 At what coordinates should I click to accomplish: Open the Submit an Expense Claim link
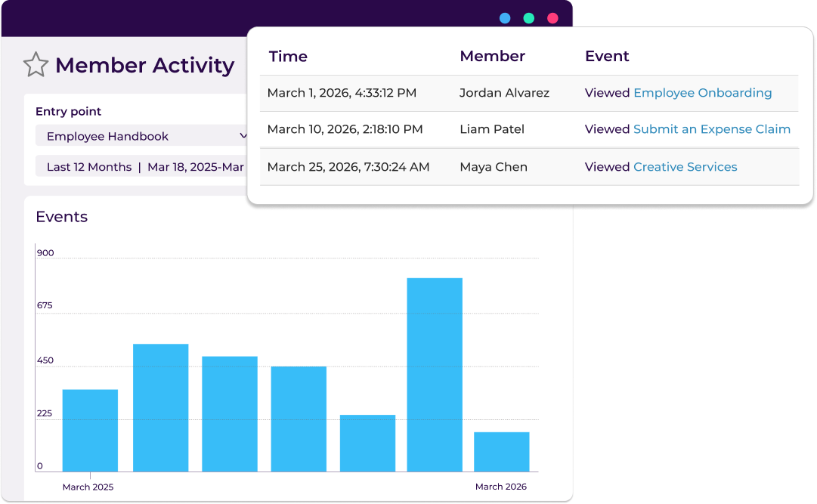click(711, 129)
